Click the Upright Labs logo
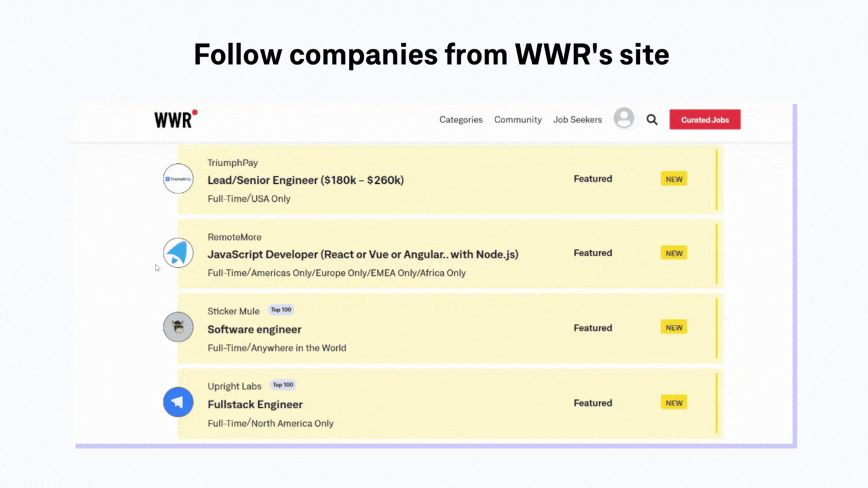The image size is (868, 488). tap(178, 402)
